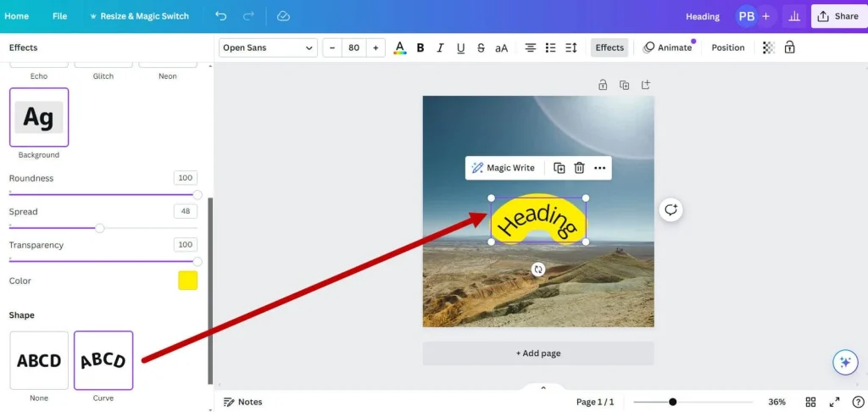The image size is (868, 412).
Task: Toggle the Background text effect
Action: coord(39,117)
